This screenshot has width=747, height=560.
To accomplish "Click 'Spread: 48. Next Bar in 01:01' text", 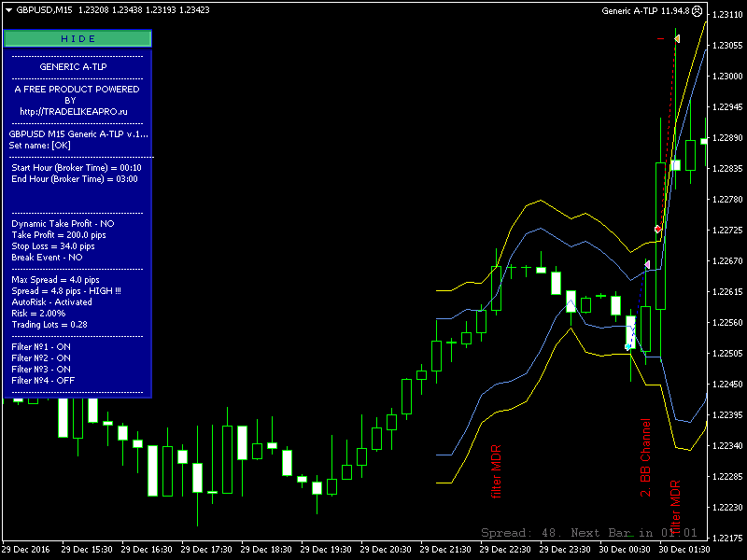I will [589, 532].
